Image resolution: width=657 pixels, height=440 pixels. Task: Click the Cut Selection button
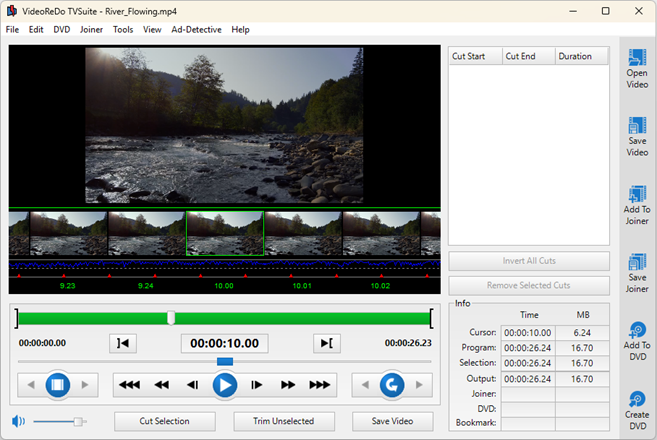click(164, 421)
